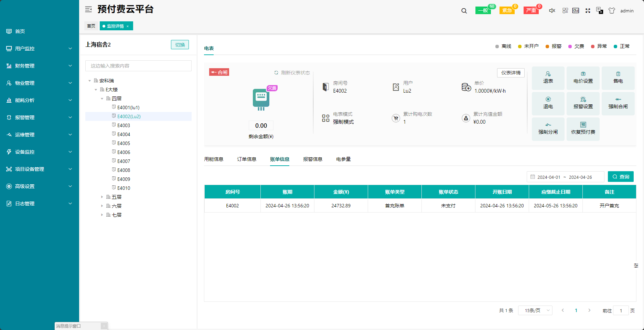Screen dimensions: 644x330
Task: Toggle fullscreen mode icon
Action: pyautogui.click(x=588, y=11)
